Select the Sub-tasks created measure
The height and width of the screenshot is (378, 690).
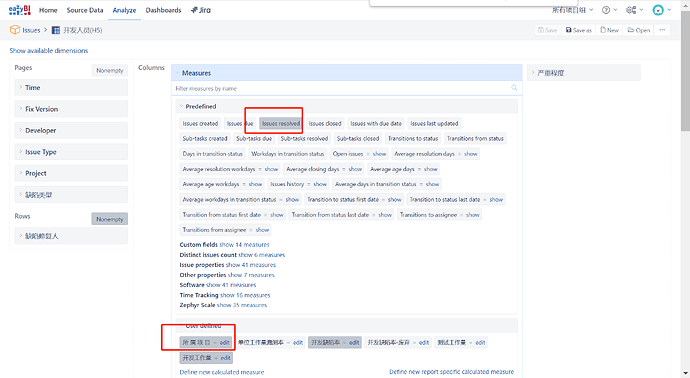205,139
